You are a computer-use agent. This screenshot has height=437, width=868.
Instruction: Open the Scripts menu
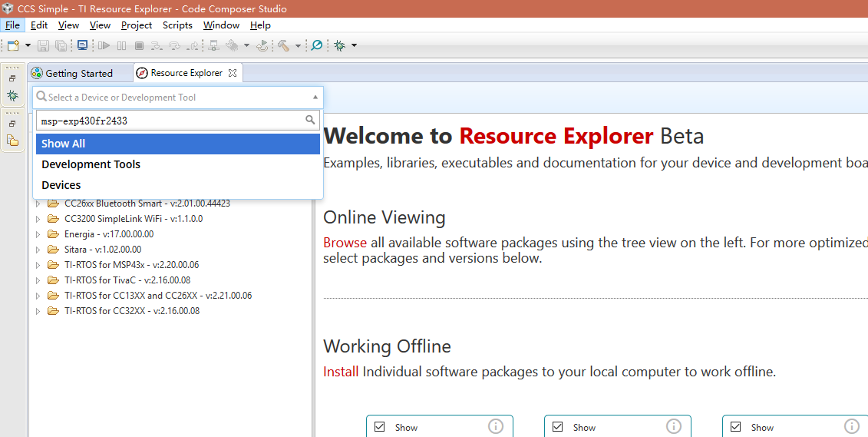point(177,25)
